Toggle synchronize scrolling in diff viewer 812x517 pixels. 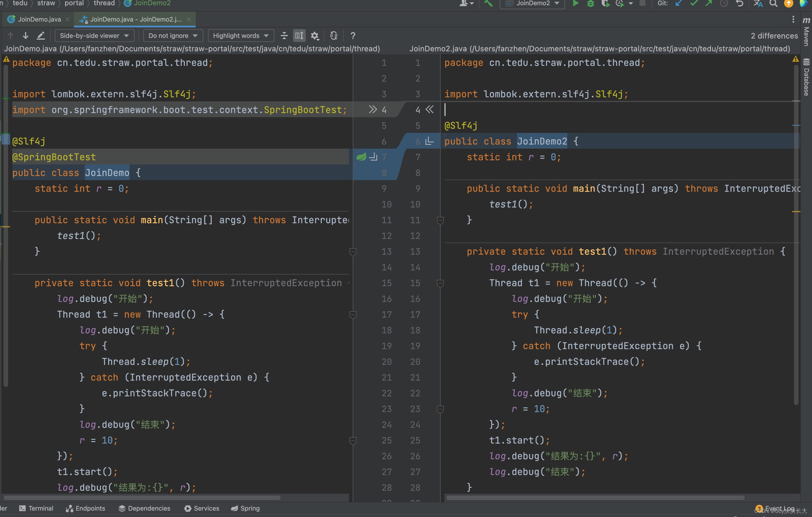[x=299, y=36]
